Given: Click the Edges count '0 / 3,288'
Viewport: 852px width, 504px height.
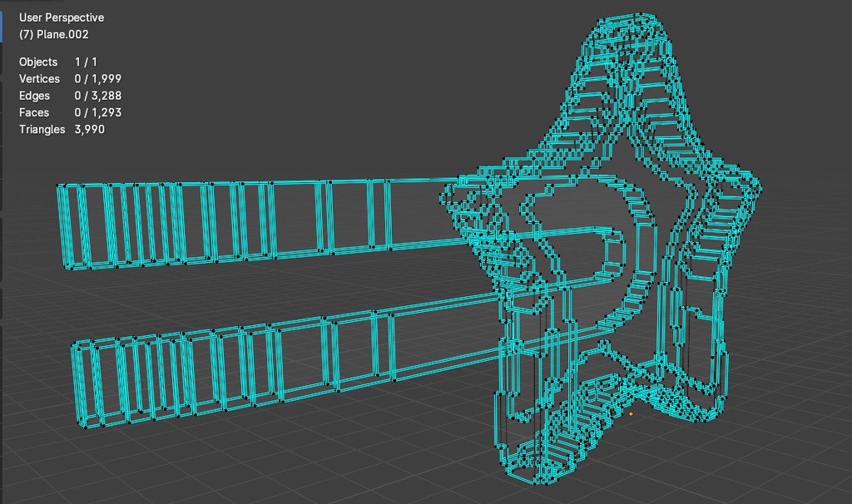Looking at the screenshot, I should [x=98, y=96].
